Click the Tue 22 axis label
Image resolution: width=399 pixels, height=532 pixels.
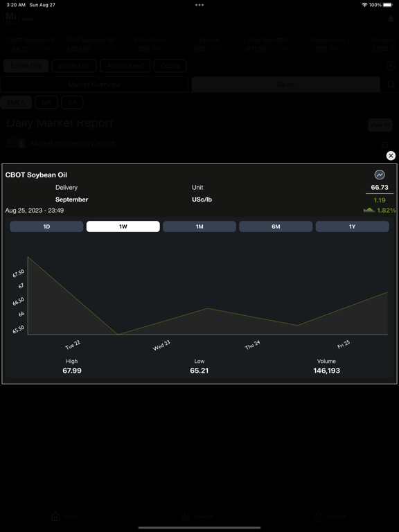click(x=73, y=345)
